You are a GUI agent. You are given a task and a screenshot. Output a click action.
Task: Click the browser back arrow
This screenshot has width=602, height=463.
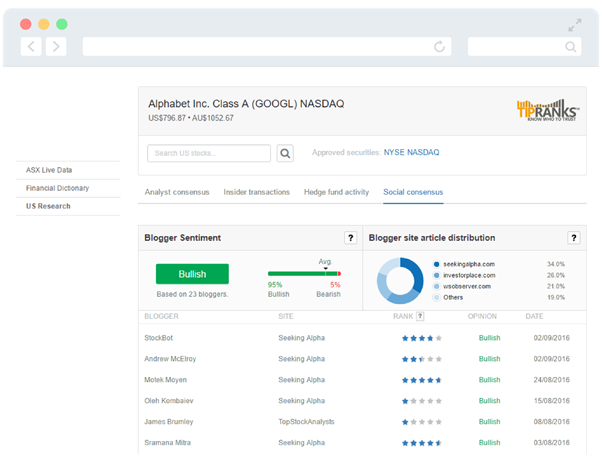(x=31, y=46)
